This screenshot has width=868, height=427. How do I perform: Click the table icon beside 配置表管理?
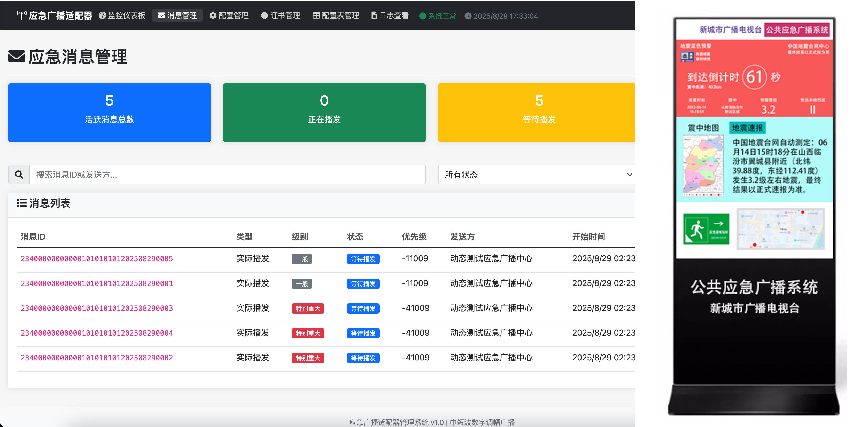(x=316, y=15)
